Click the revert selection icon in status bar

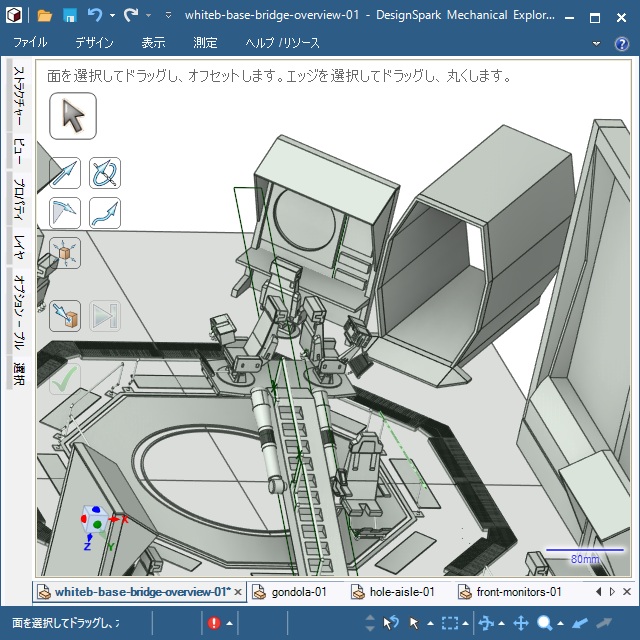390,623
